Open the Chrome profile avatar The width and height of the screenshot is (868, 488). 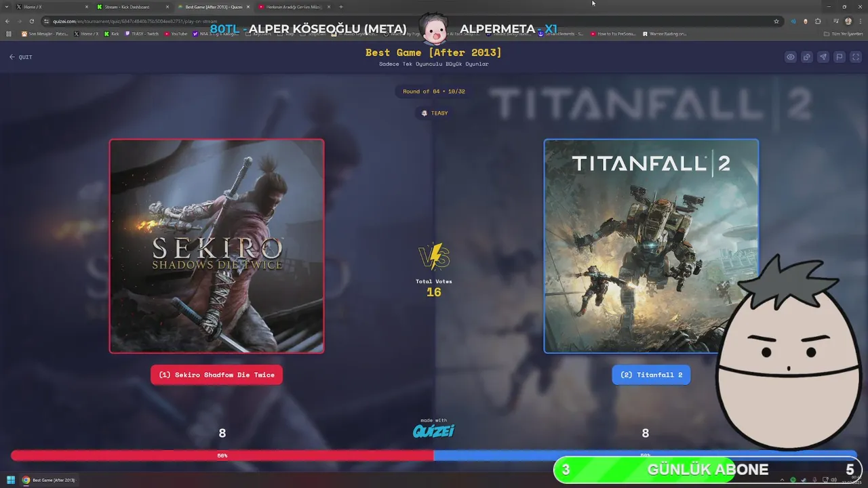click(848, 21)
